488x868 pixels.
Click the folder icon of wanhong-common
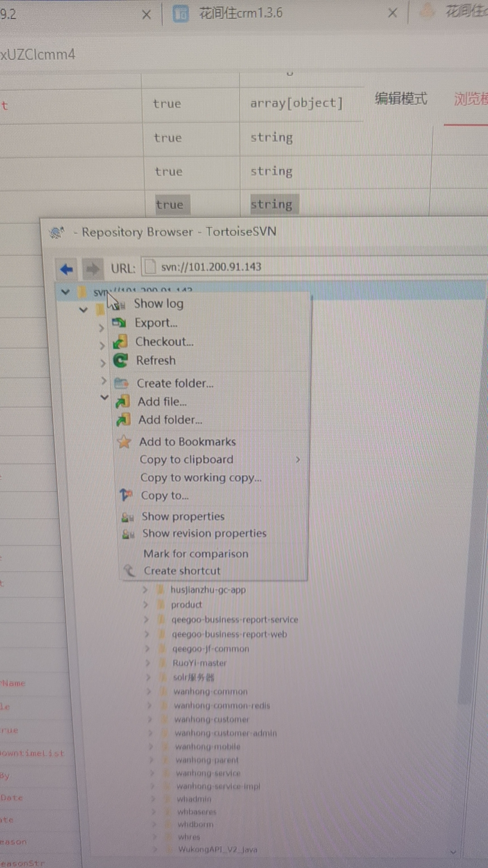coord(164,691)
